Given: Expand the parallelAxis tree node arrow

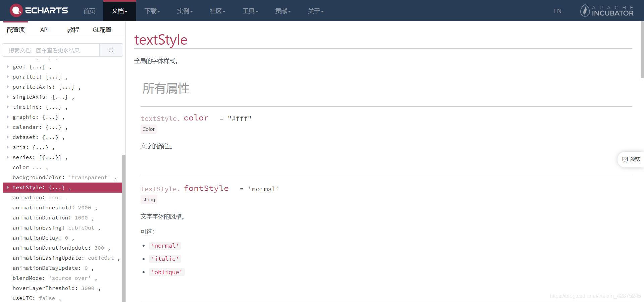Looking at the screenshot, I should (8, 87).
